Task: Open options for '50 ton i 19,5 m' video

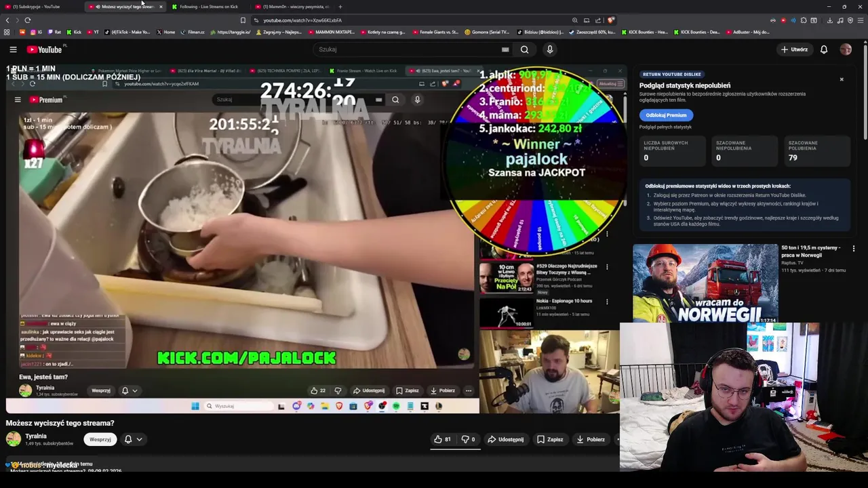Action: (x=854, y=249)
